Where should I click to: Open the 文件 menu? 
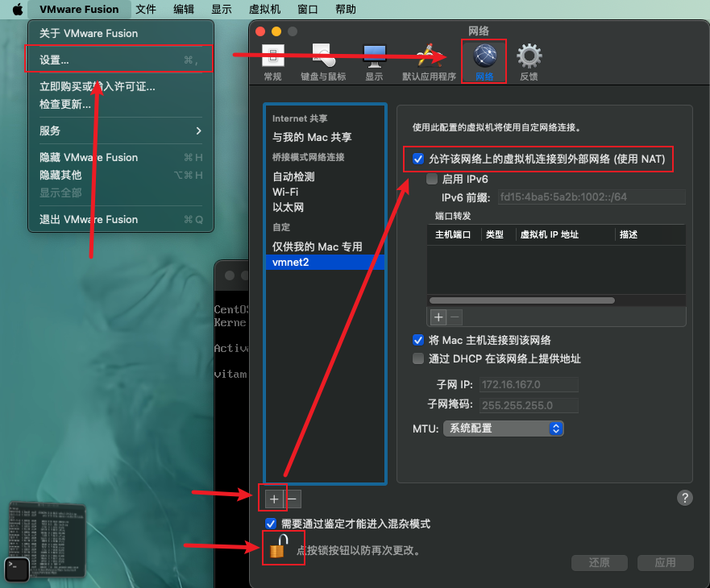pos(146,9)
